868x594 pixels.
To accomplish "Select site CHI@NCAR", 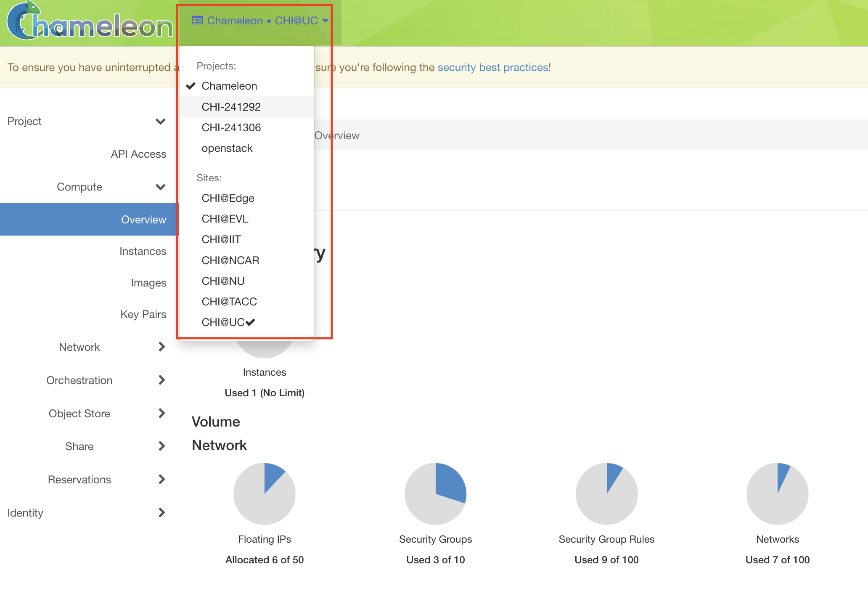I will [x=246, y=260].
